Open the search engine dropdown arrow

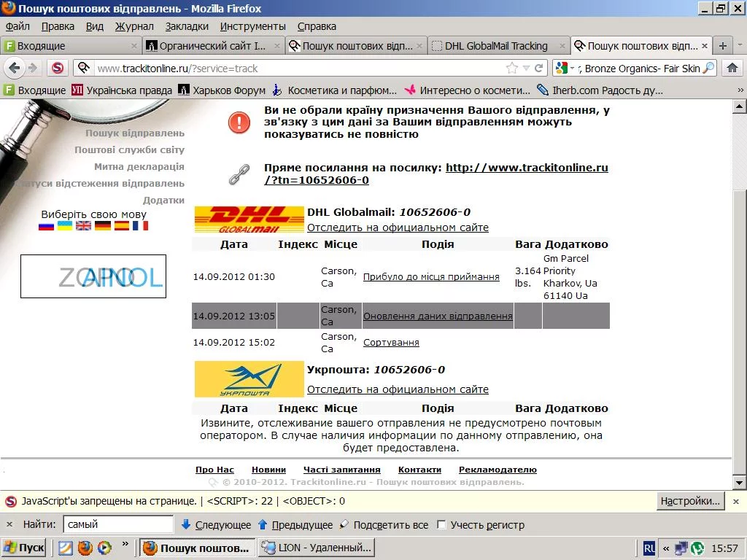[572, 68]
